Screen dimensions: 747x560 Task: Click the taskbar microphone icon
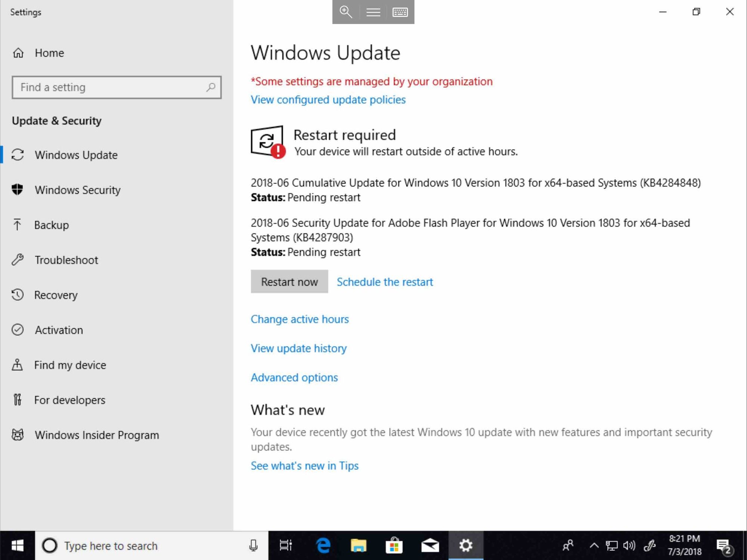[253, 546]
